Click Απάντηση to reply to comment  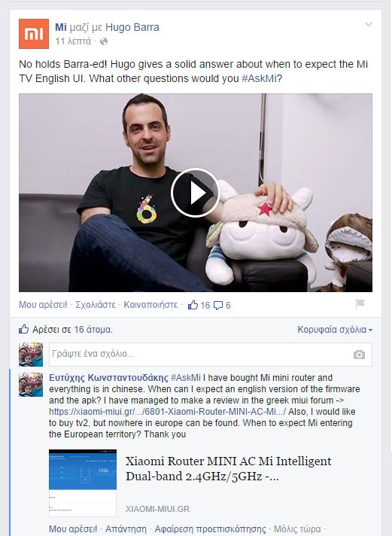point(126,529)
